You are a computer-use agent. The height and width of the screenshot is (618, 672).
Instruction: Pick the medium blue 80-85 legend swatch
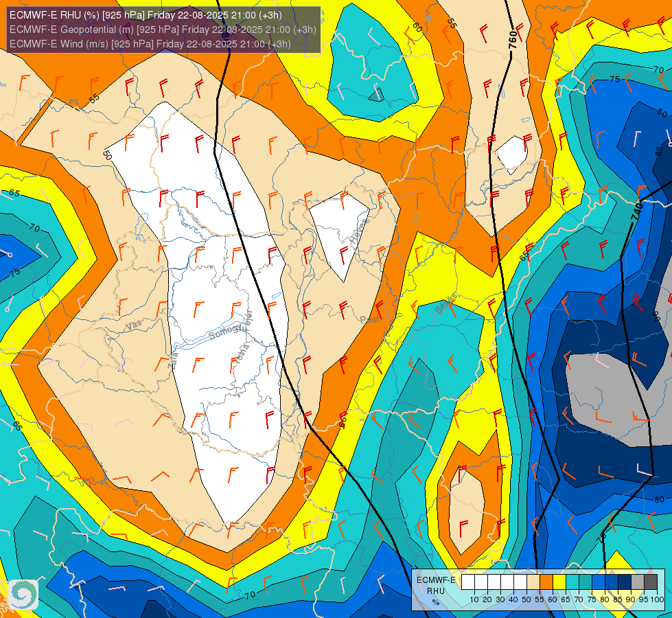(612, 582)
